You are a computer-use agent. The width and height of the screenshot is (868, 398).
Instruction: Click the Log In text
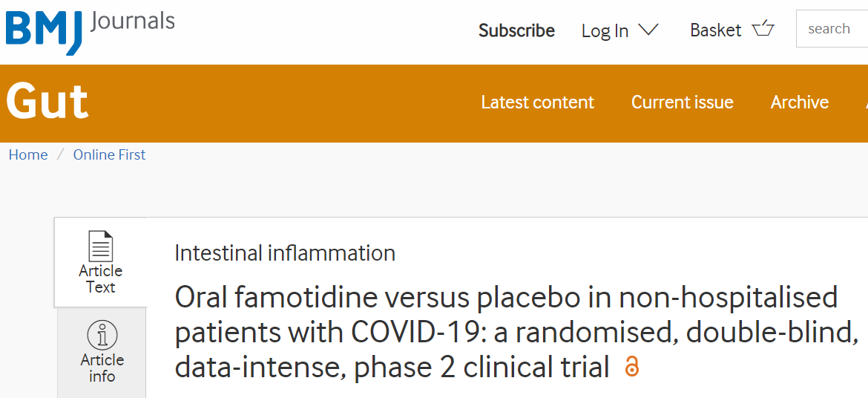[605, 31]
